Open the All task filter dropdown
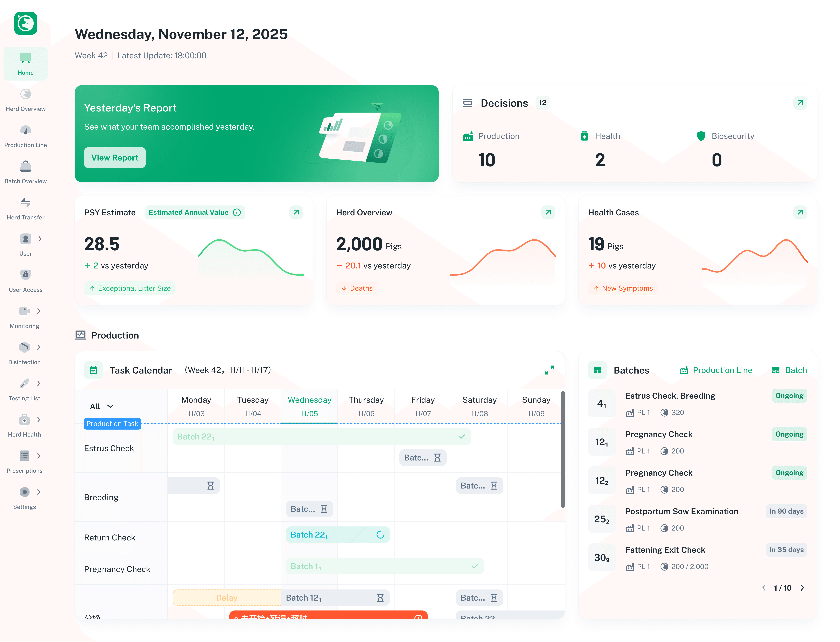The image size is (840, 642). tap(101, 406)
